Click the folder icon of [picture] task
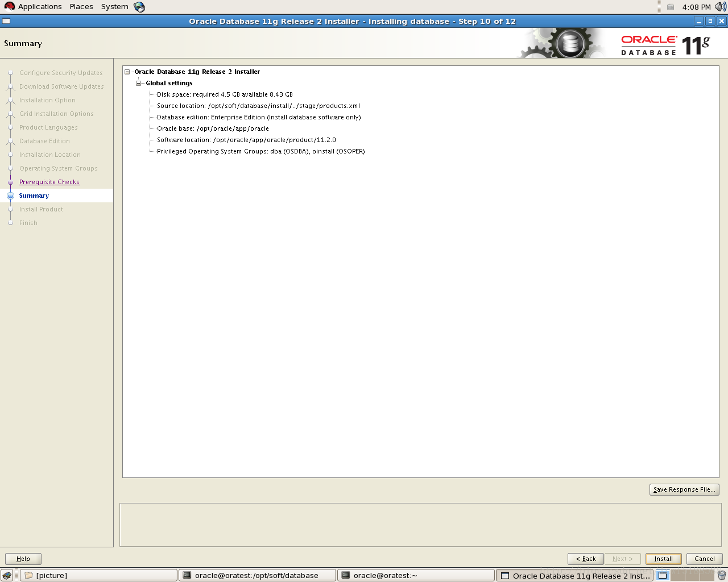Image resolution: width=728 pixels, height=582 pixels. 29,575
